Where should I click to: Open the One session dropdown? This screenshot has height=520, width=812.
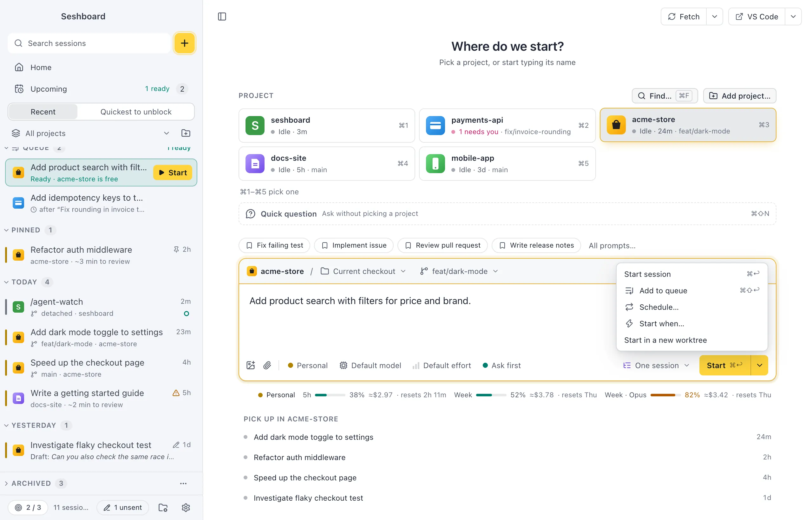(656, 365)
